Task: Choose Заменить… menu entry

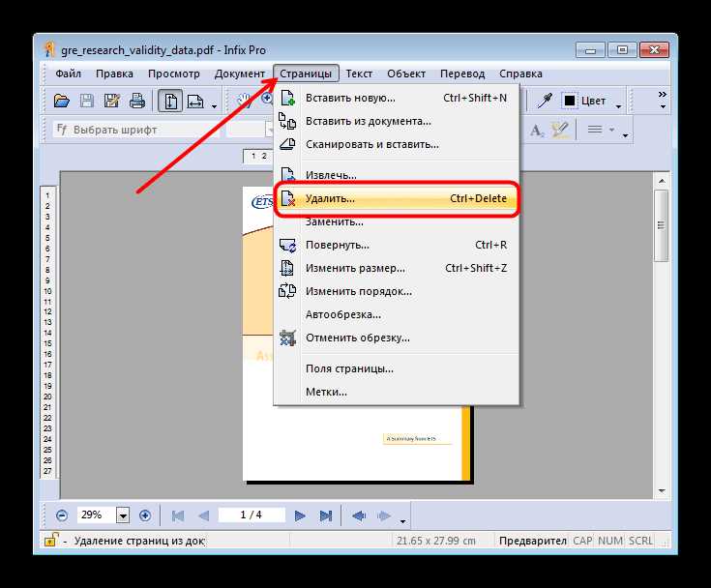Action: coord(397,222)
